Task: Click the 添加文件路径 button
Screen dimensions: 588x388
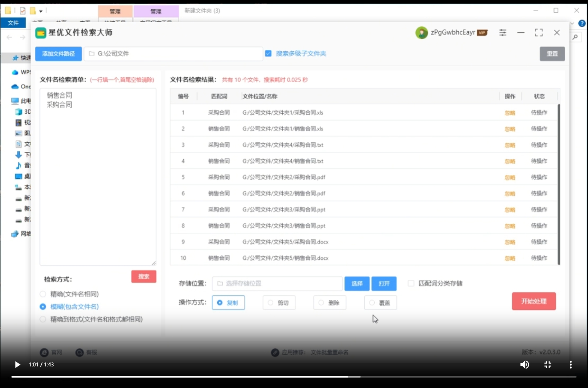Action: coord(58,54)
